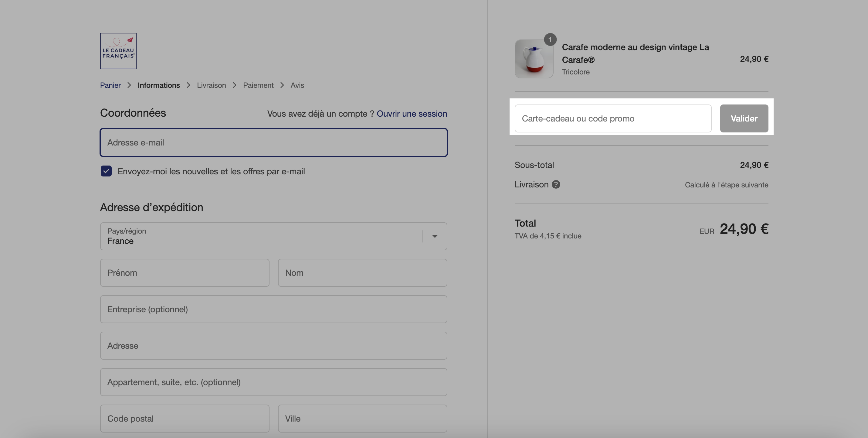
Task: Click the Livraison help question mark icon
Action: click(x=556, y=184)
